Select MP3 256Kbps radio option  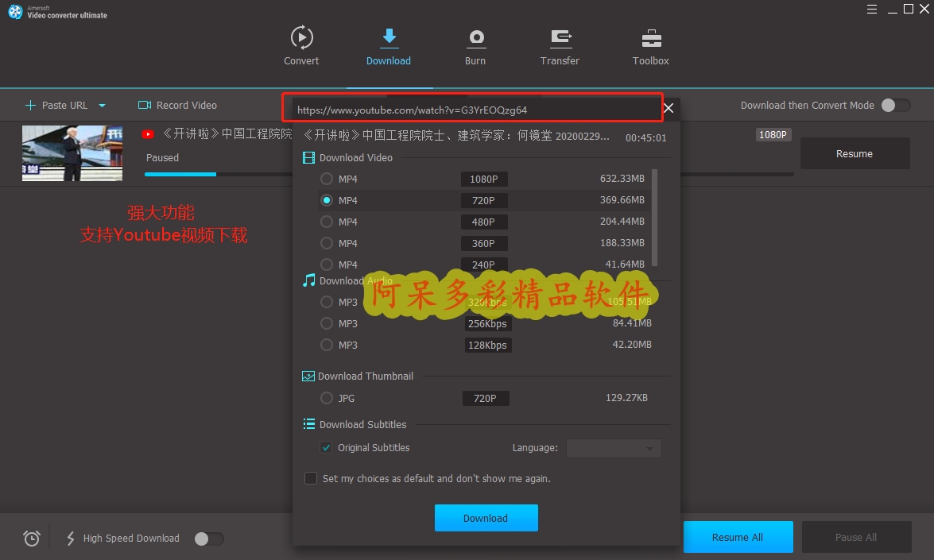pos(327,323)
